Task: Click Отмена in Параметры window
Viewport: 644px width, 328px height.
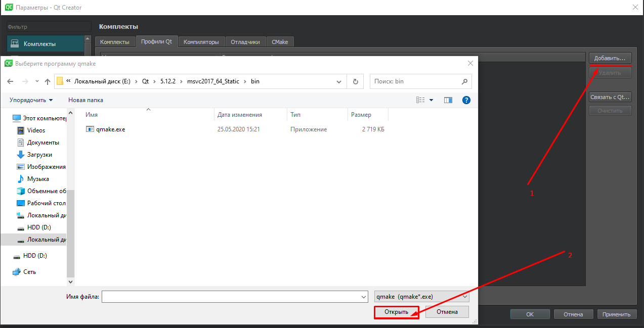Action: tap(573, 314)
